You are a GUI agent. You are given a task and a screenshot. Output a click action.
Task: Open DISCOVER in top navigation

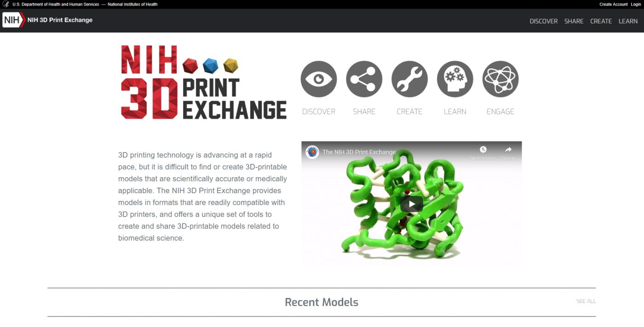coord(544,21)
